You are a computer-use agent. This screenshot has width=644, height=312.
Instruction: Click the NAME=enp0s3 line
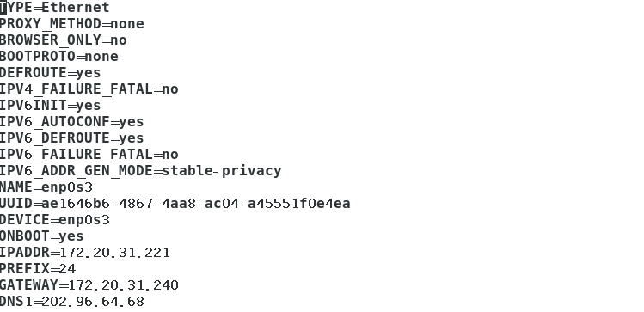[x=46, y=187]
